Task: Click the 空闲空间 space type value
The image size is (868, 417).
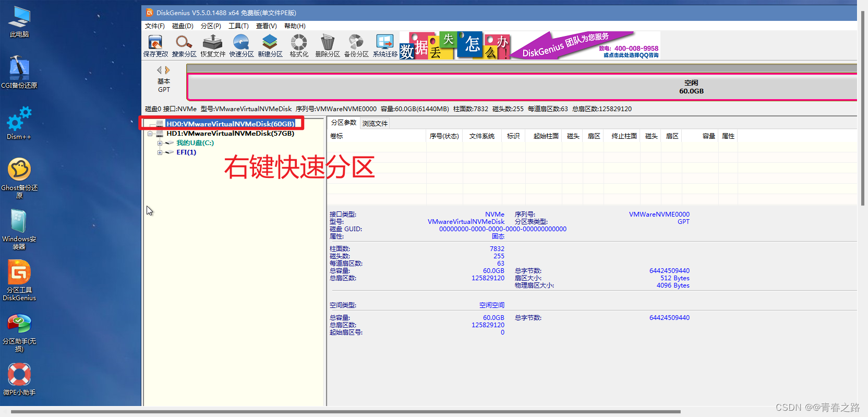Action: pos(492,305)
